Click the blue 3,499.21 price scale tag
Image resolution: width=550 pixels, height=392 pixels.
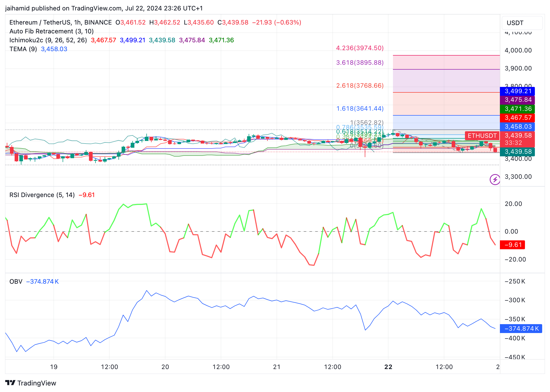[x=517, y=91]
